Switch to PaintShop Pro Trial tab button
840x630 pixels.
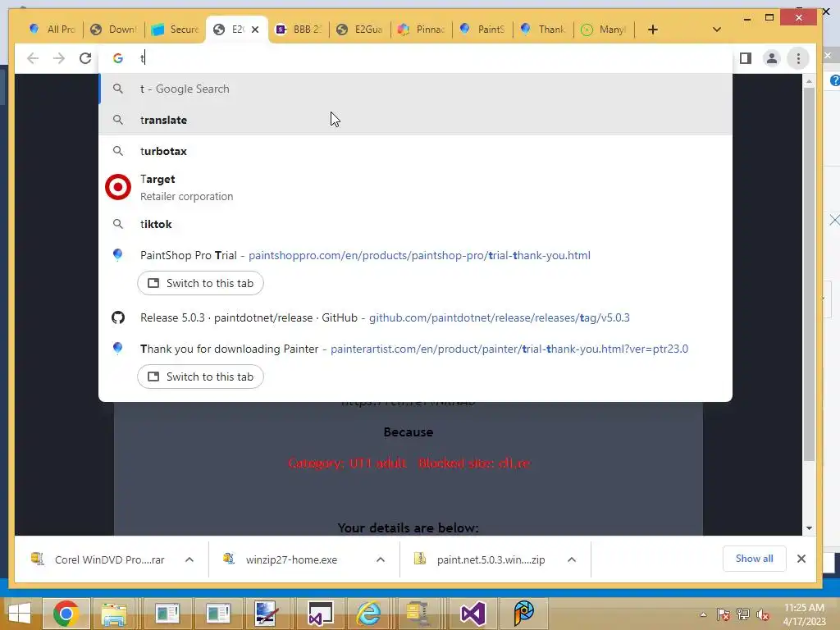point(200,283)
